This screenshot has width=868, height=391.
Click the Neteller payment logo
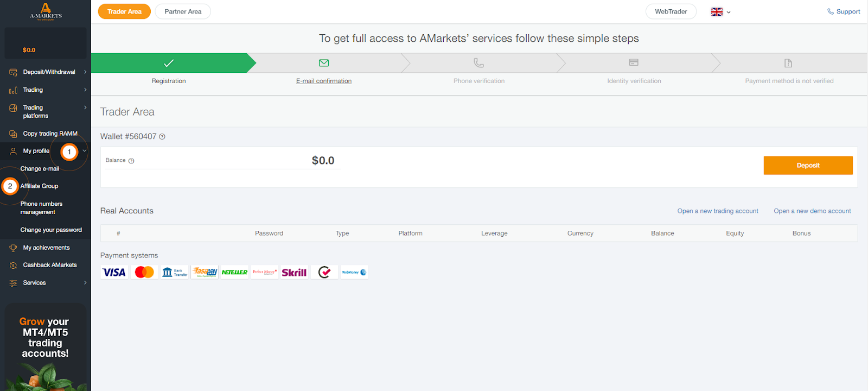click(234, 272)
